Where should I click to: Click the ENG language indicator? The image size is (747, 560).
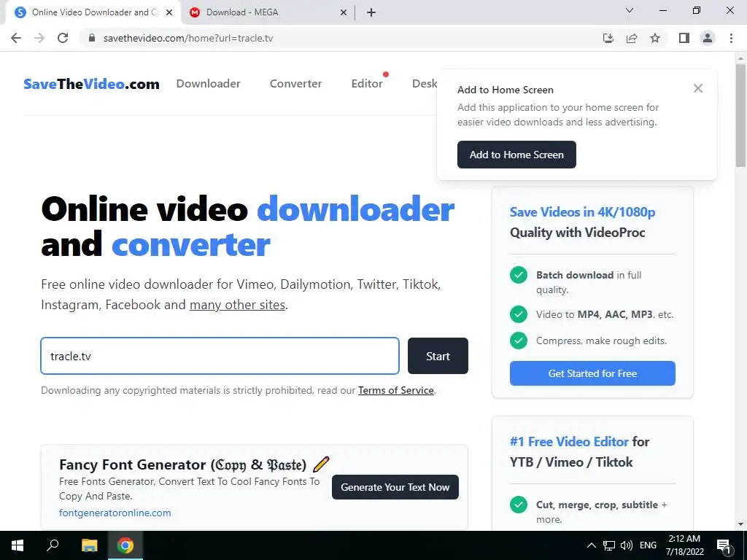648,545
